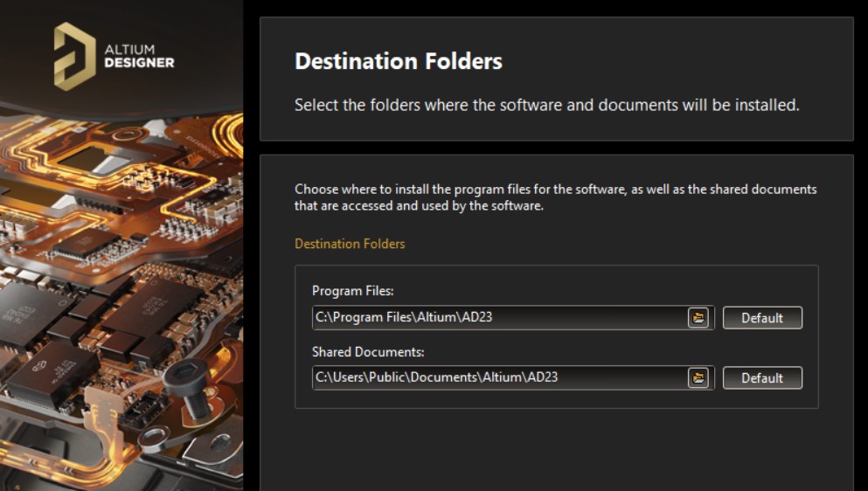Viewport: 868px width, 491px height.
Task: Click the circuit board artwork banner
Action: 122,288
